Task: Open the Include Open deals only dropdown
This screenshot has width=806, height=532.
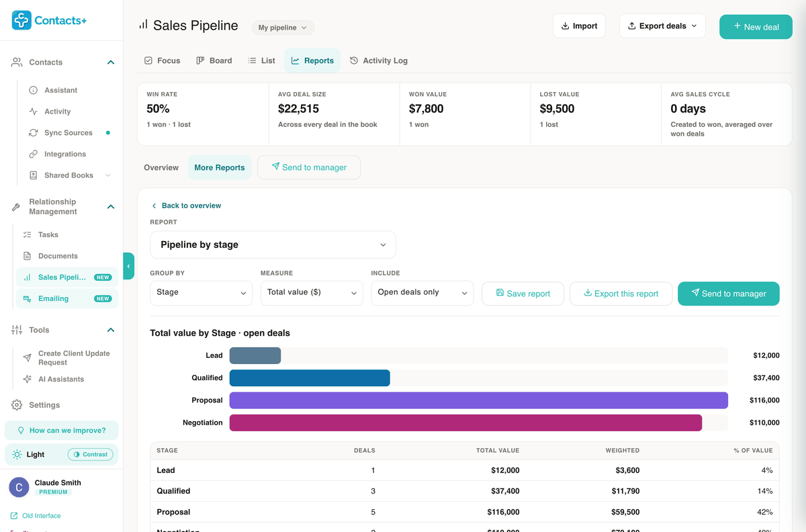Action: [x=422, y=293]
